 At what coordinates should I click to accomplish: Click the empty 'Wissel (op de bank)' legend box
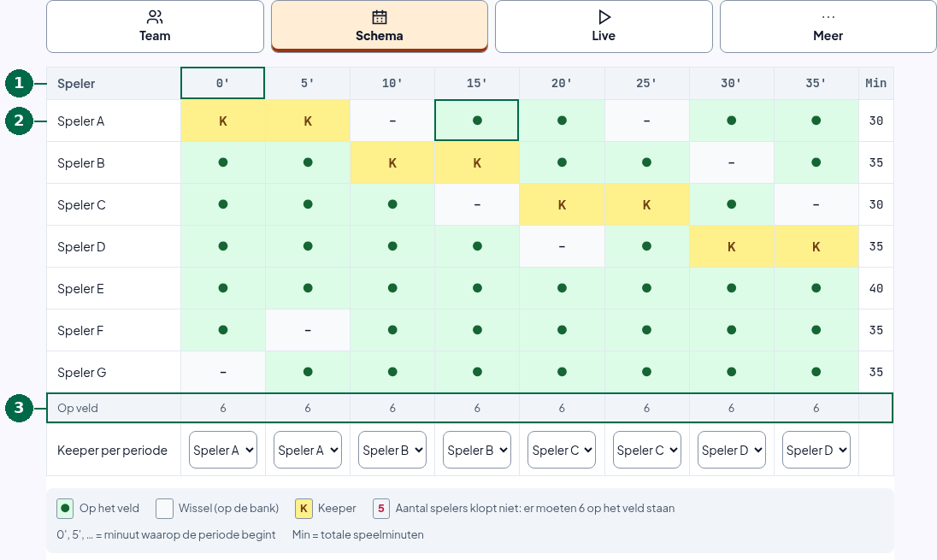coord(164,509)
